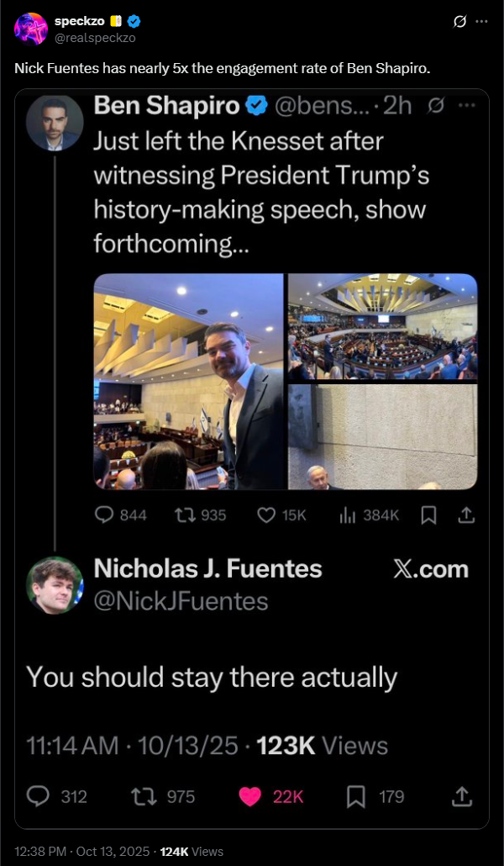Bookmark Ben Shapiro's tweet

pyautogui.click(x=428, y=515)
